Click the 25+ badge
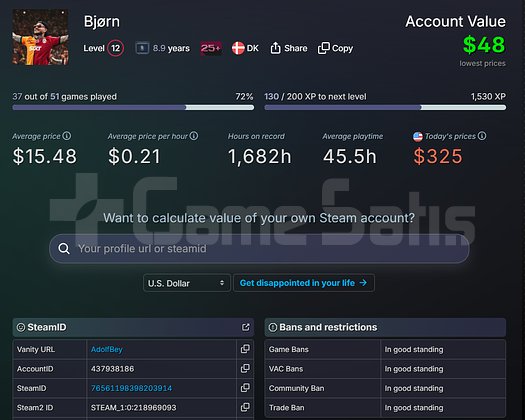This screenshot has width=525, height=420. [x=211, y=48]
